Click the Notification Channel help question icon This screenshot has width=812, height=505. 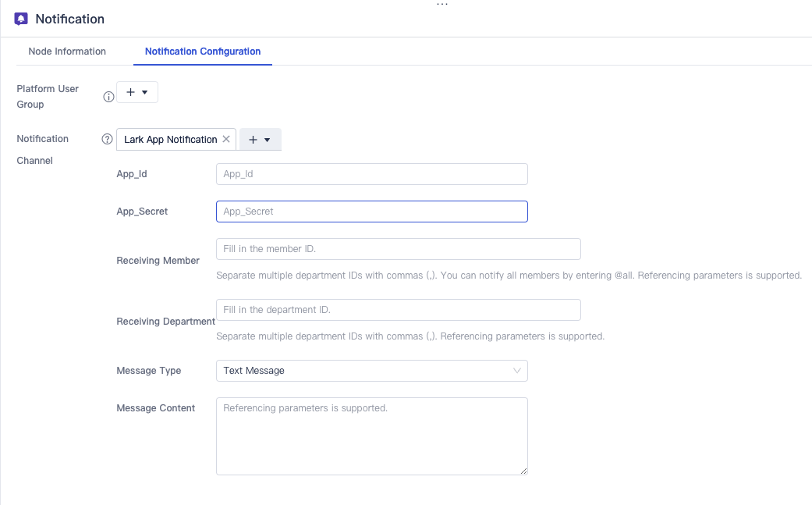pyautogui.click(x=108, y=139)
